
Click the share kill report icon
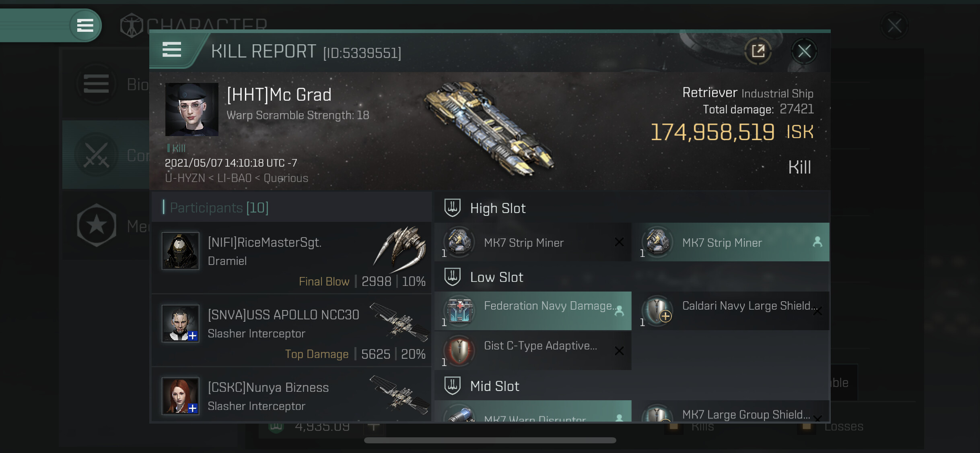(x=758, y=51)
